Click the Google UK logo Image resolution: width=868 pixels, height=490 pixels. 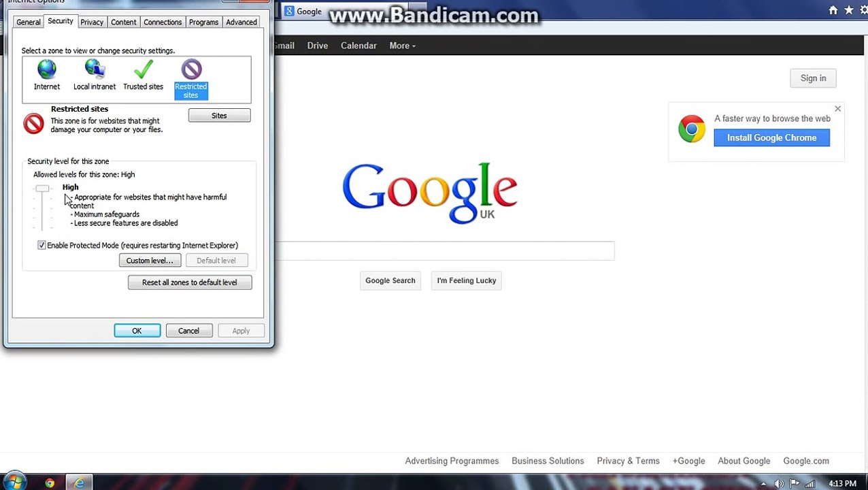[430, 193]
